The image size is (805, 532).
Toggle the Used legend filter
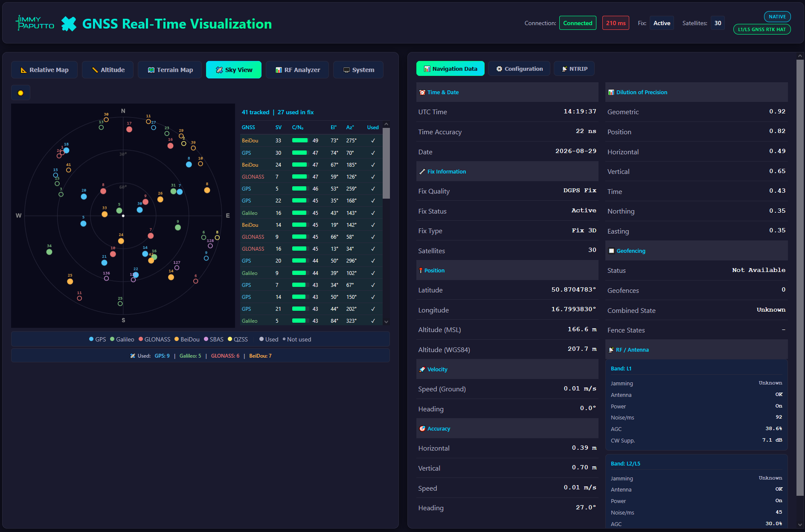tap(269, 340)
